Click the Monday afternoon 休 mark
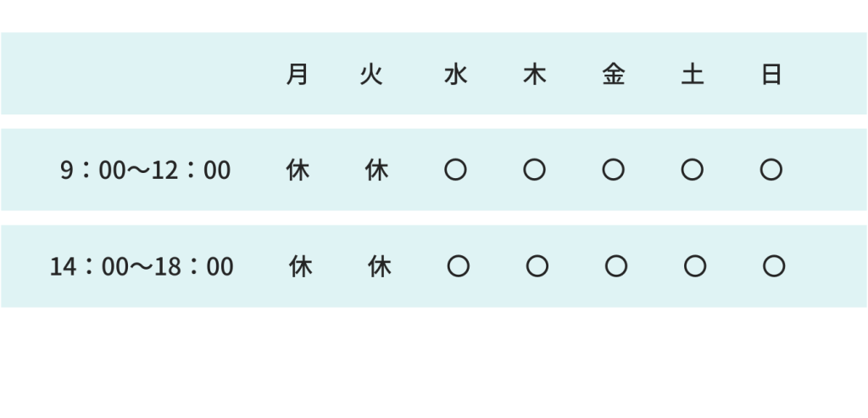 (x=301, y=266)
